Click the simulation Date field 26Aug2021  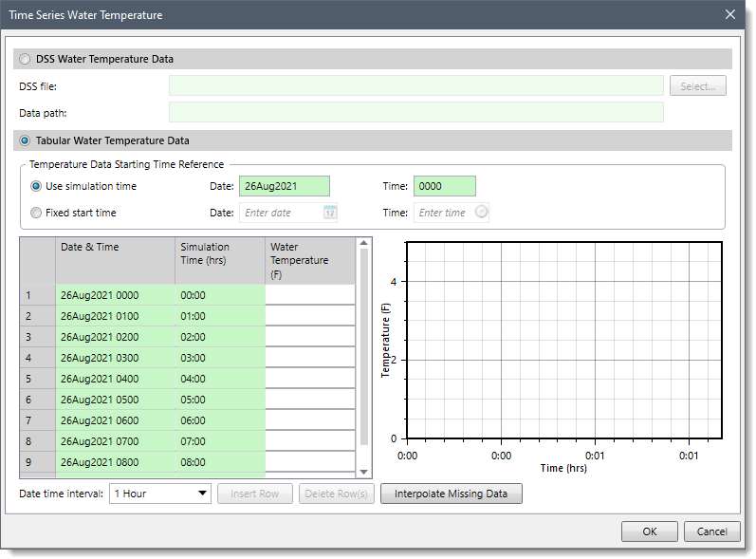pyautogui.click(x=285, y=186)
